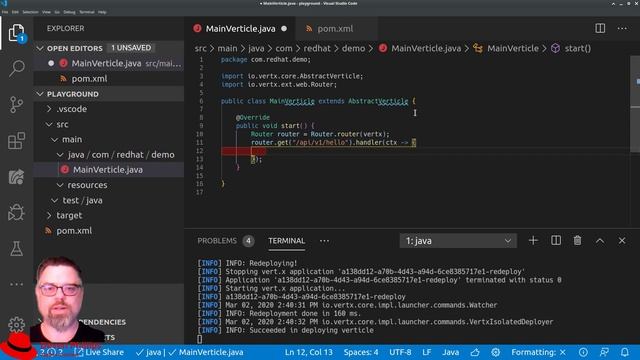The height and width of the screenshot is (360, 640).
Task: Click the 'demo' folder breadcrumb
Action: pyautogui.click(x=353, y=48)
